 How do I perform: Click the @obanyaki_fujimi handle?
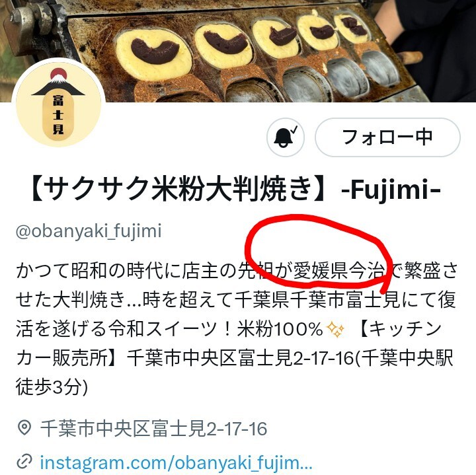coord(89,231)
